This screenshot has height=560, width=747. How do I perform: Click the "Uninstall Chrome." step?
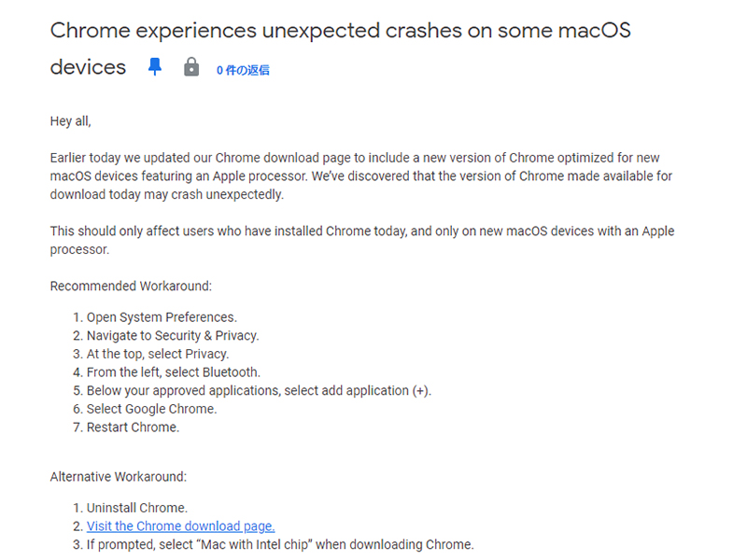click(x=137, y=509)
